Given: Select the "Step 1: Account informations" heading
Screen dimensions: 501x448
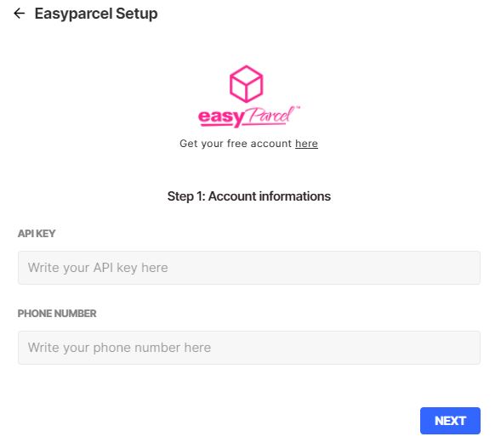Looking at the screenshot, I should click(249, 196).
